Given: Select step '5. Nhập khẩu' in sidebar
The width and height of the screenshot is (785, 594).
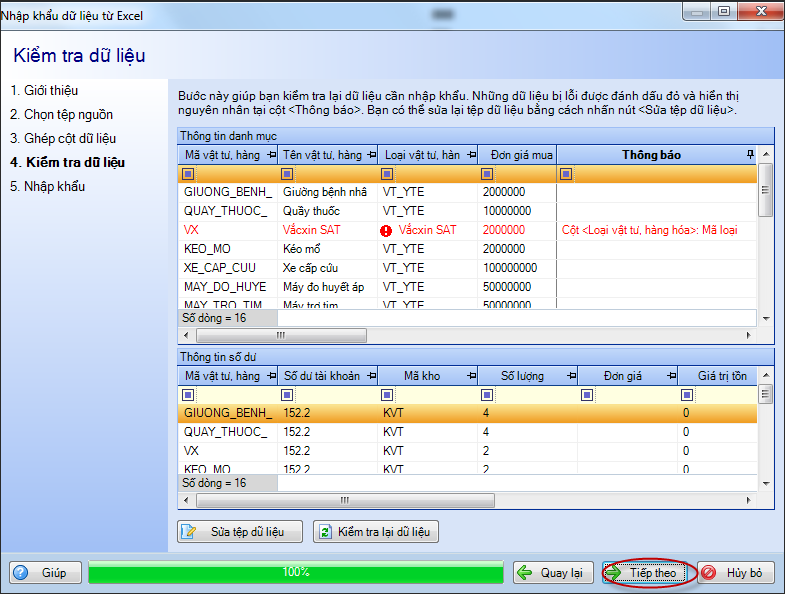Looking at the screenshot, I should point(48,186).
